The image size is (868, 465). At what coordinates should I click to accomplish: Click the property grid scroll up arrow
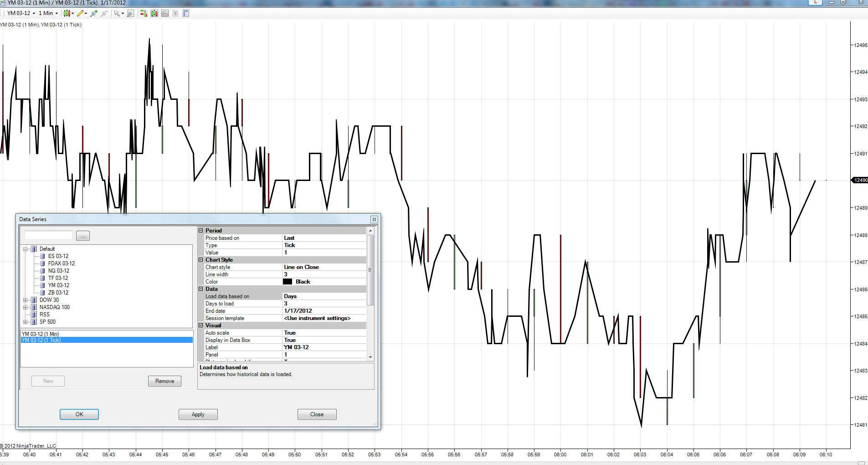[x=370, y=231]
